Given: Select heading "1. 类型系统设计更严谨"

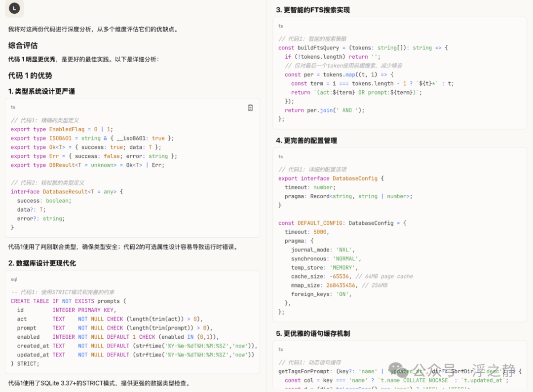Looking at the screenshot, I should [41, 91].
